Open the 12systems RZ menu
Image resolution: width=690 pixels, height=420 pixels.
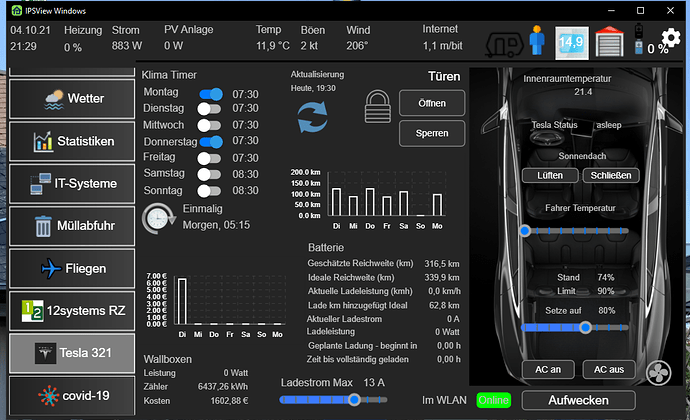72,311
